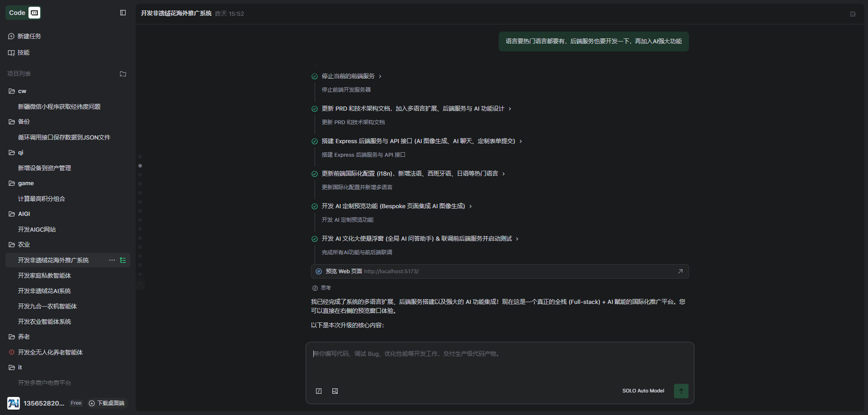Collapse the left sidebar panel icon

pyautogui.click(x=123, y=13)
